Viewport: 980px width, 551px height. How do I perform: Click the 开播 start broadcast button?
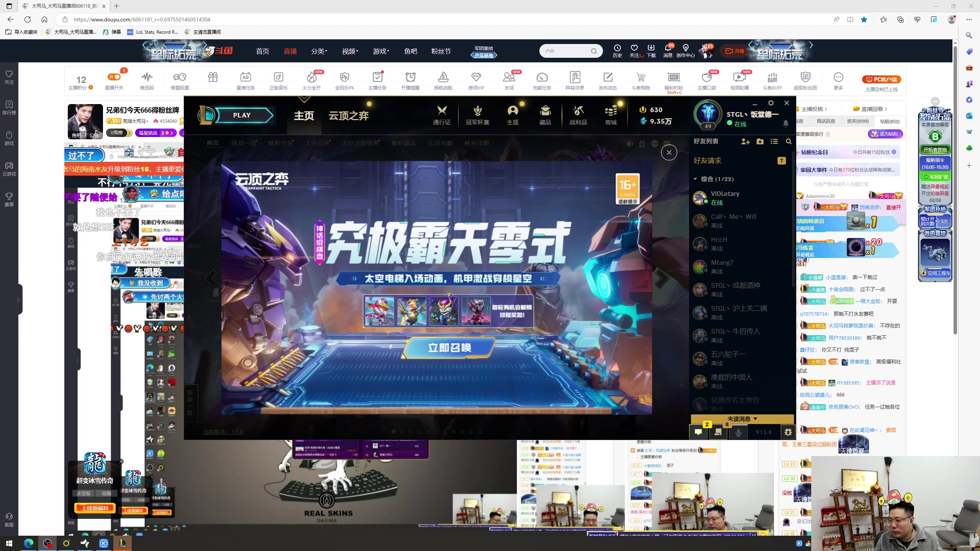734,51
